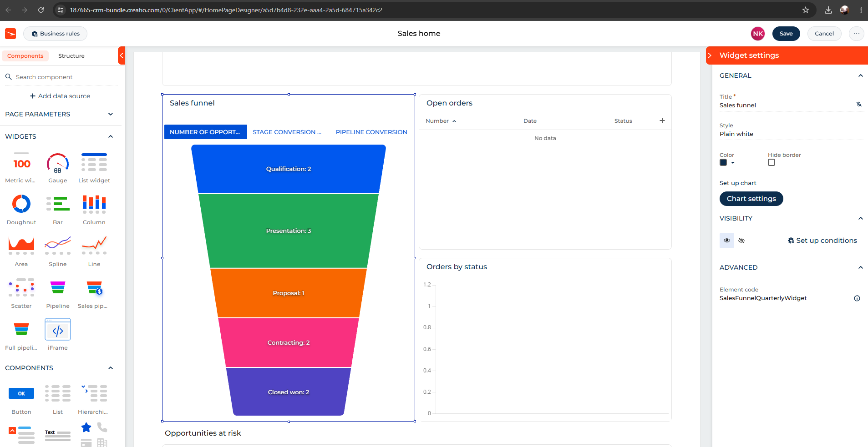The height and width of the screenshot is (447, 868).
Task: Open the Style dropdown showing Plain white
Action: pyautogui.click(x=791, y=134)
